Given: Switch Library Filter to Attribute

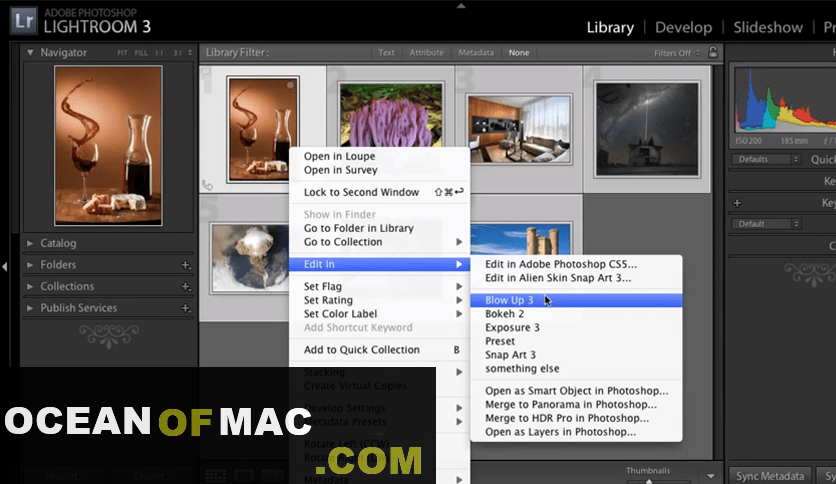Looking at the screenshot, I should coord(427,52).
